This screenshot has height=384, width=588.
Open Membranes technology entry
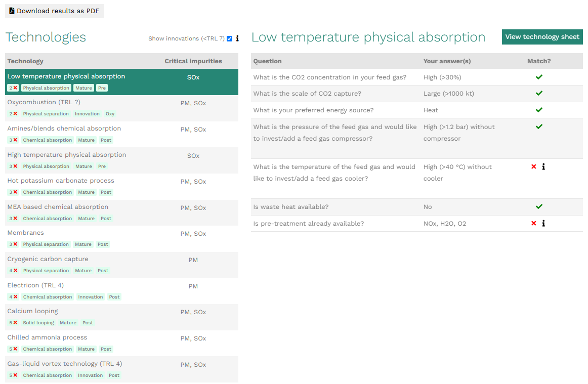point(25,233)
